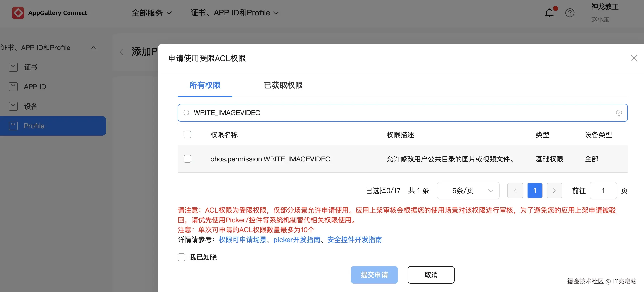Close the ACL permission dialog
Image resolution: width=644 pixels, height=292 pixels.
point(634,58)
